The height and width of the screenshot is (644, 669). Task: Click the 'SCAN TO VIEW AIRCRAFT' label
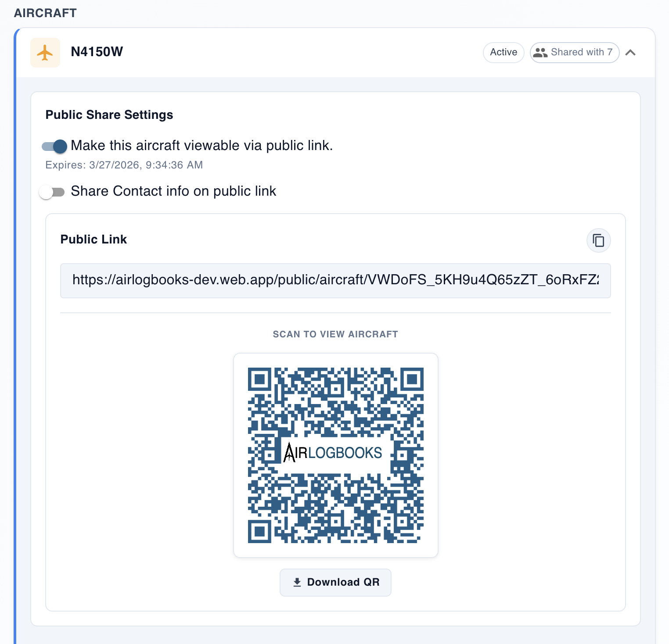coord(335,334)
